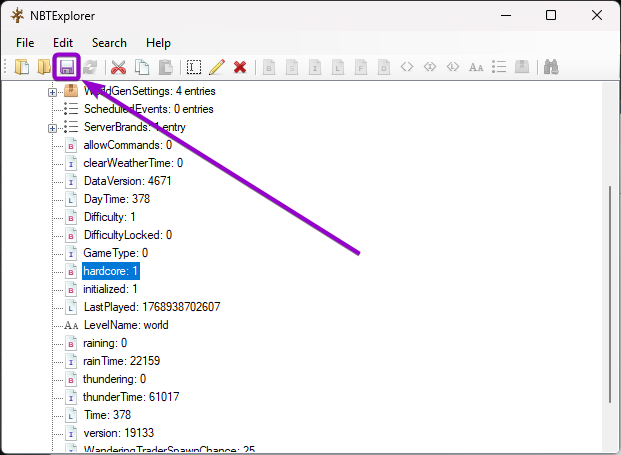The height and width of the screenshot is (455, 621).
Task: Select the Difficulty: 1 tag
Action: point(110,217)
